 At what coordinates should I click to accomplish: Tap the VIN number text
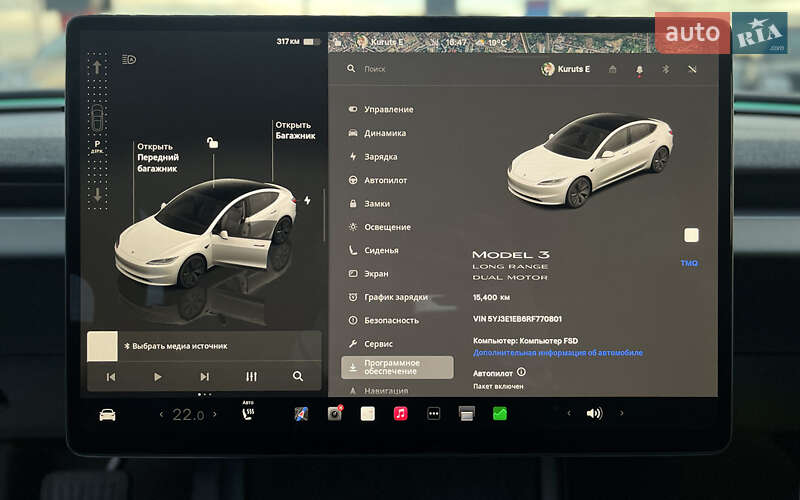[517, 319]
